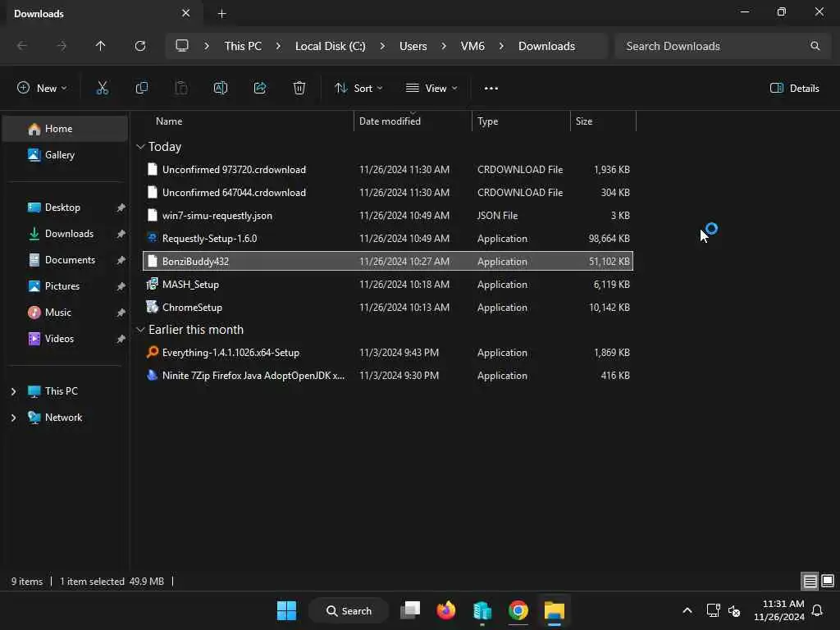Image resolution: width=840 pixels, height=630 pixels.
Task: Switch to details list view icon
Action: click(x=810, y=581)
